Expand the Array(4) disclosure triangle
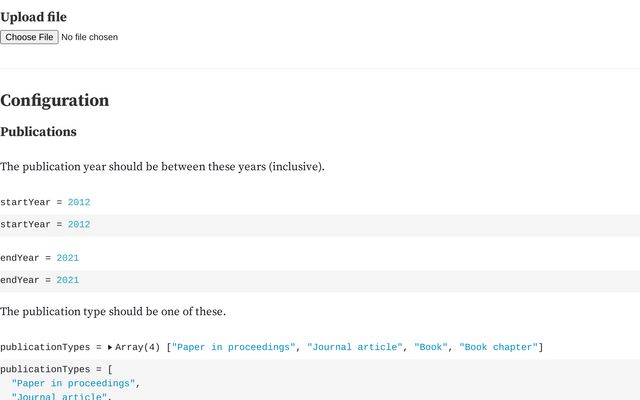This screenshot has height=400, width=640. 110,347
